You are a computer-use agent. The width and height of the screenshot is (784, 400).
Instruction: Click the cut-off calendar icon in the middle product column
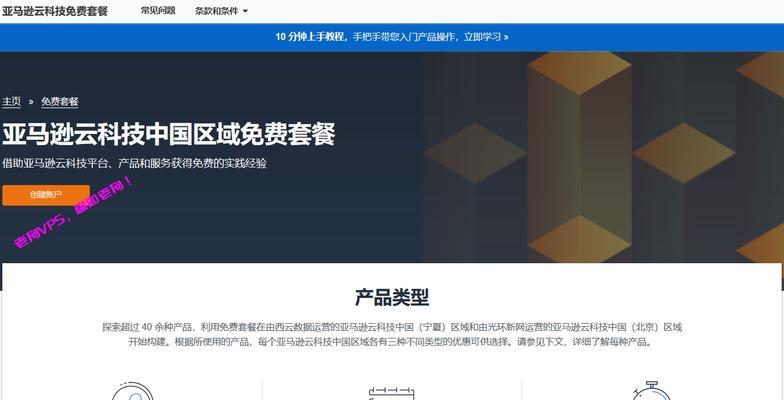coord(392,393)
